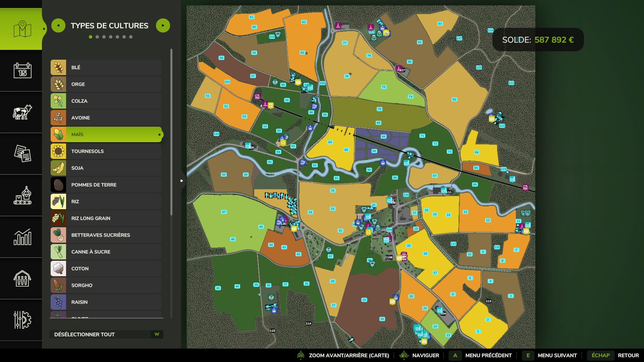Select field 62 on the map
This screenshot has width=644, height=362.
pos(304,22)
